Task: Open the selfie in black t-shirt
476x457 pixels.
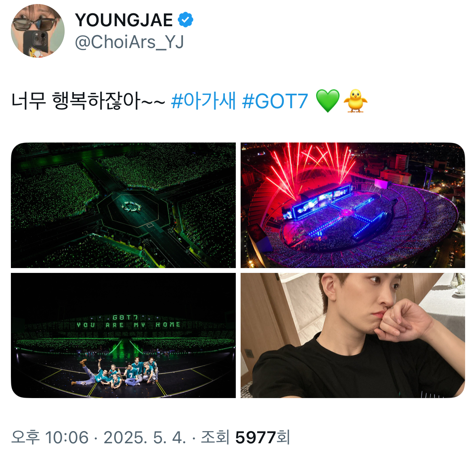Action: click(353, 335)
